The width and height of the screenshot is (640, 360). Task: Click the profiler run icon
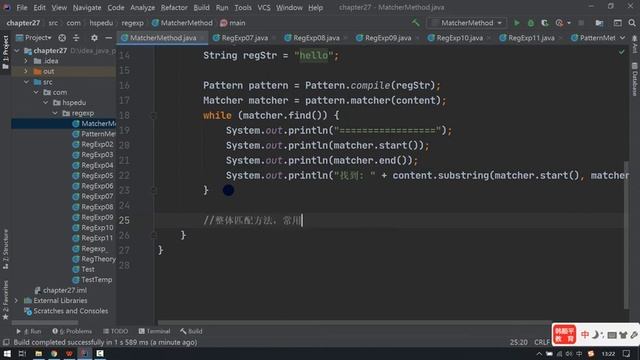point(560,23)
